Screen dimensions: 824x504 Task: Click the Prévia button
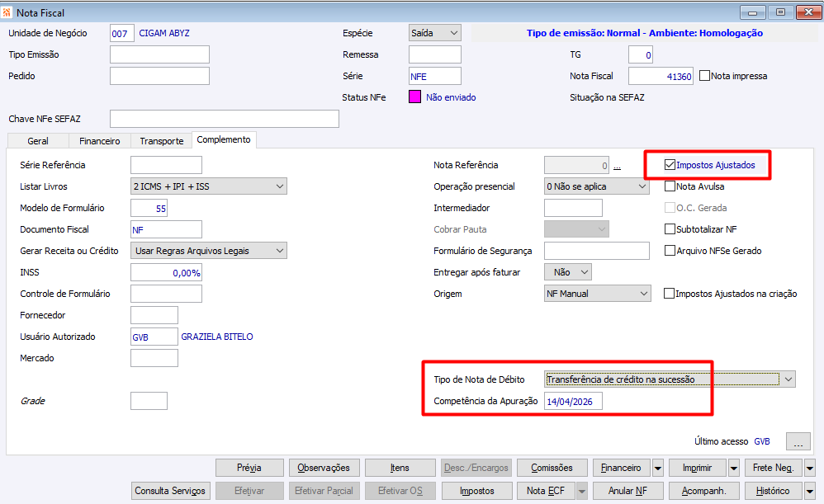pyautogui.click(x=249, y=467)
